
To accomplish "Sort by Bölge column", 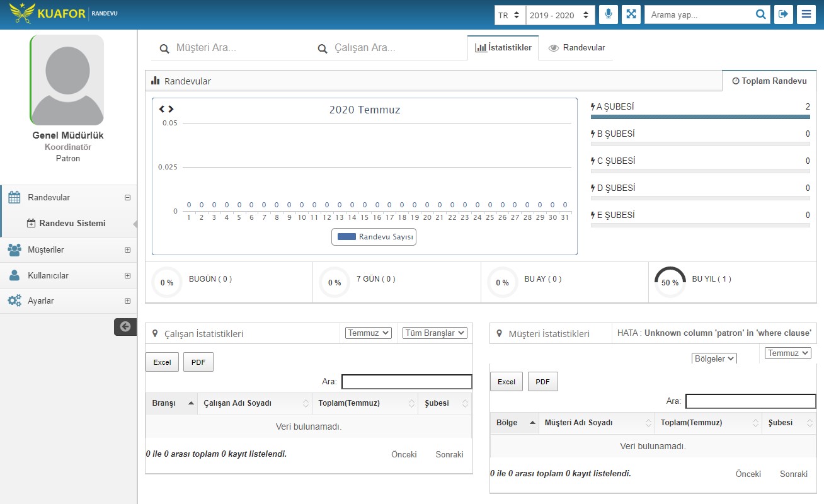I will pyautogui.click(x=515, y=423).
